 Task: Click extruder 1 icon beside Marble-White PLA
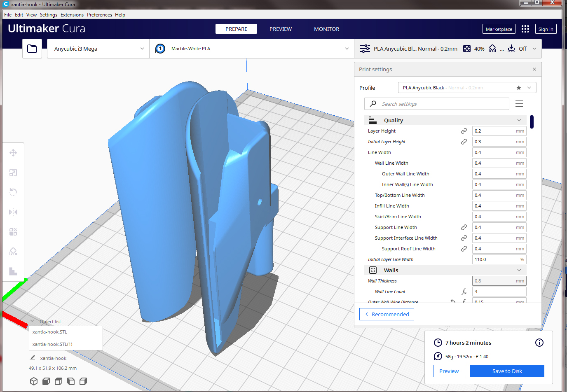160,49
